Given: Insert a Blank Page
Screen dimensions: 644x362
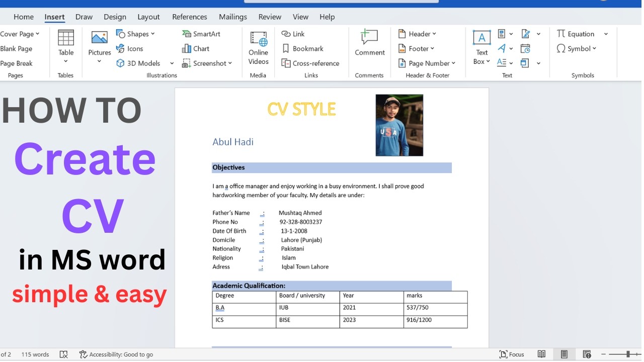Looking at the screenshot, I should 16,49.
